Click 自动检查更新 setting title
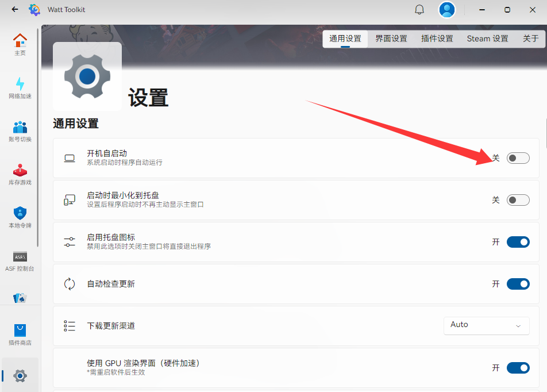Image resolution: width=547 pixels, height=392 pixels. coord(110,284)
